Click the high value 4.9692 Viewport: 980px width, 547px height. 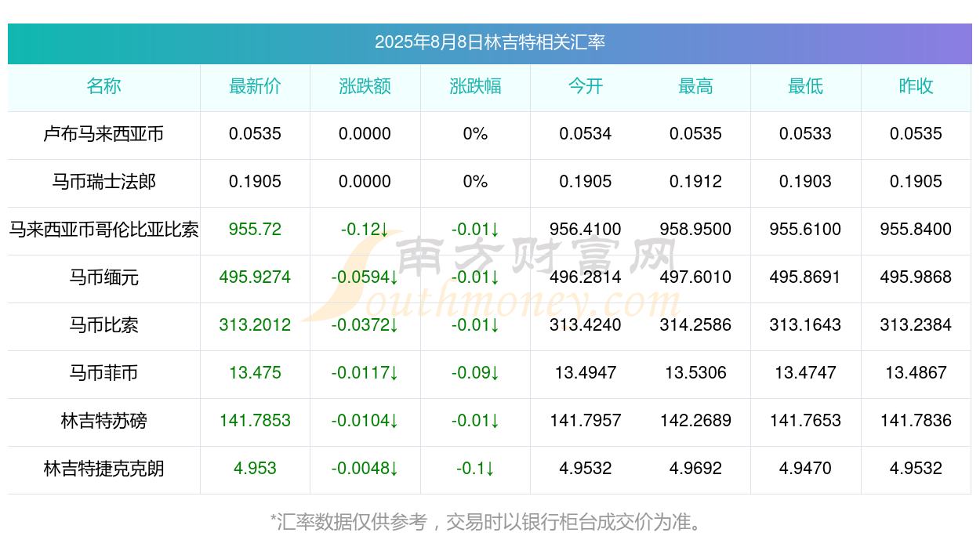click(695, 469)
